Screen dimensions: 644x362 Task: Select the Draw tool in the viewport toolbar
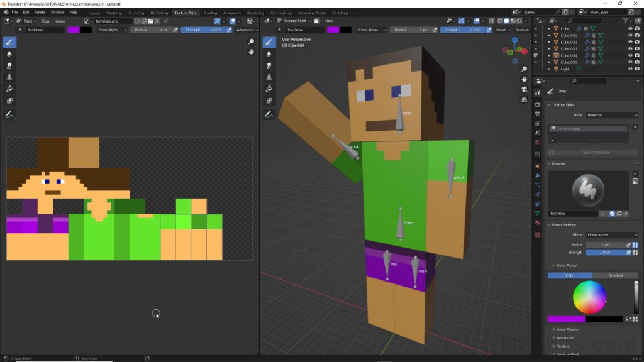pyautogui.click(x=269, y=42)
